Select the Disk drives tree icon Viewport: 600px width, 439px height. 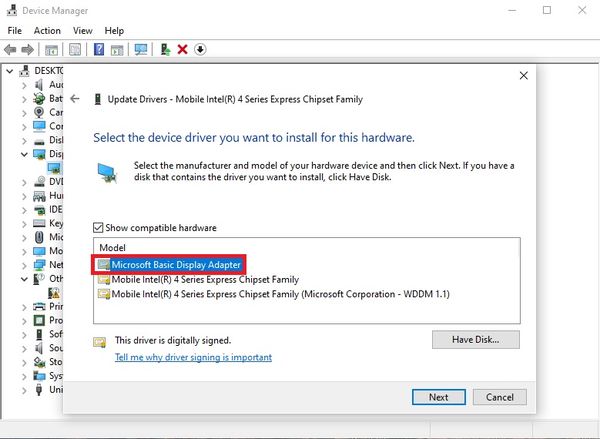(x=39, y=142)
